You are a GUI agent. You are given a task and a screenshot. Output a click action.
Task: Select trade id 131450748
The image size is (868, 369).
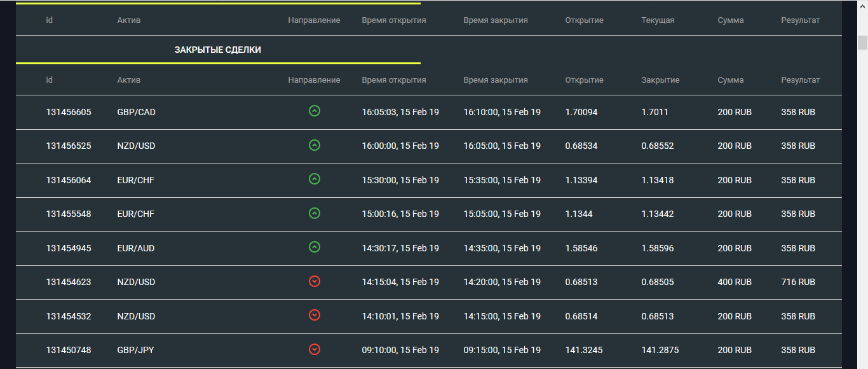coord(69,350)
